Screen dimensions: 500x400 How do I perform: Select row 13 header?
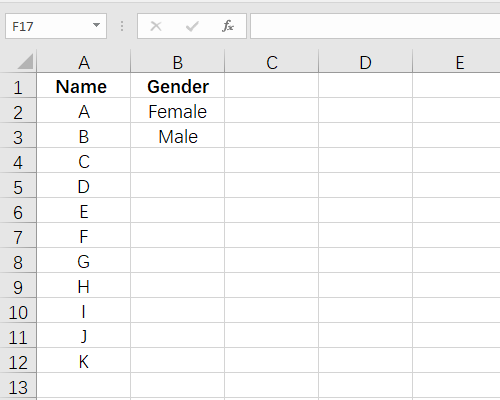[18, 387]
